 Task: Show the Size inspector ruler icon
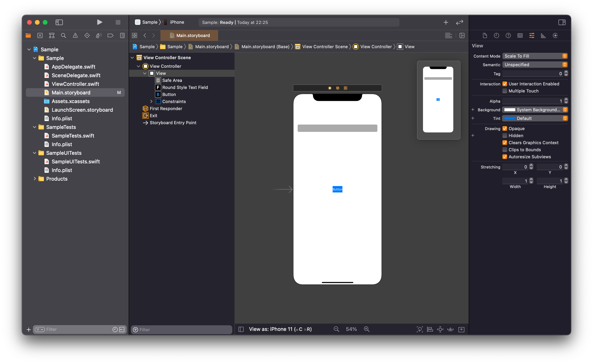[543, 36]
